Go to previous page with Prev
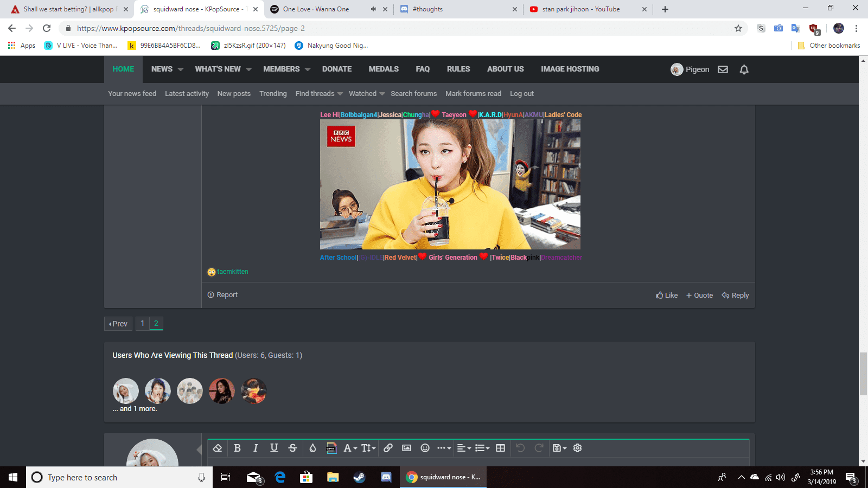The height and width of the screenshot is (488, 868). tap(118, 324)
